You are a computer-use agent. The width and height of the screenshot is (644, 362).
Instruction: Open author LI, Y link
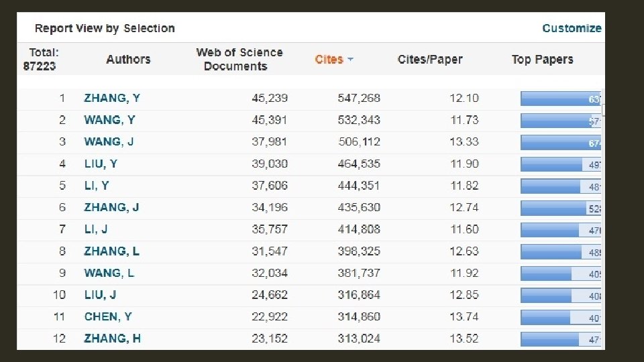pos(97,186)
